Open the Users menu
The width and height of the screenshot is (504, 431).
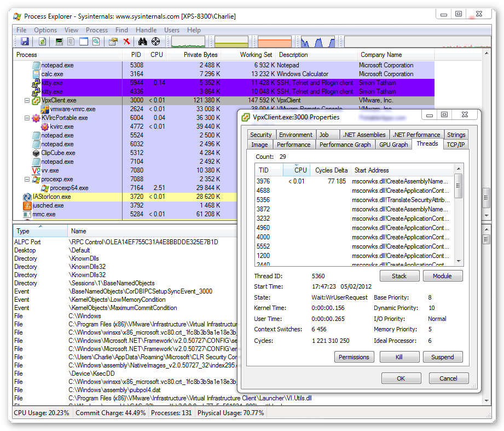coord(172,30)
